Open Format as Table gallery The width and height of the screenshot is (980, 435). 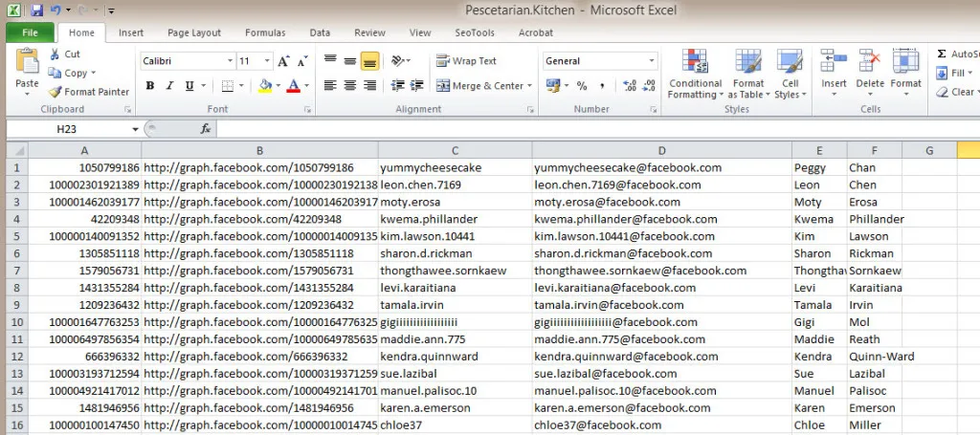748,75
